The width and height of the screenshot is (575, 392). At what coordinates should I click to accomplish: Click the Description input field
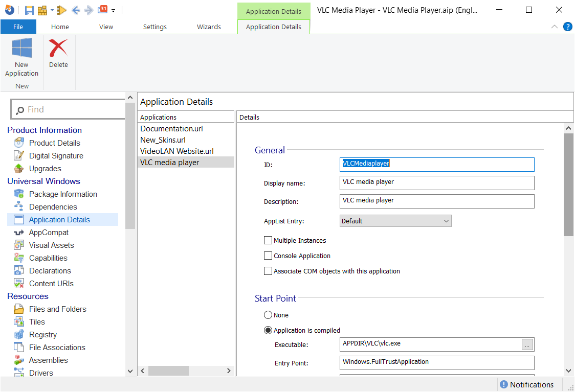tap(437, 201)
